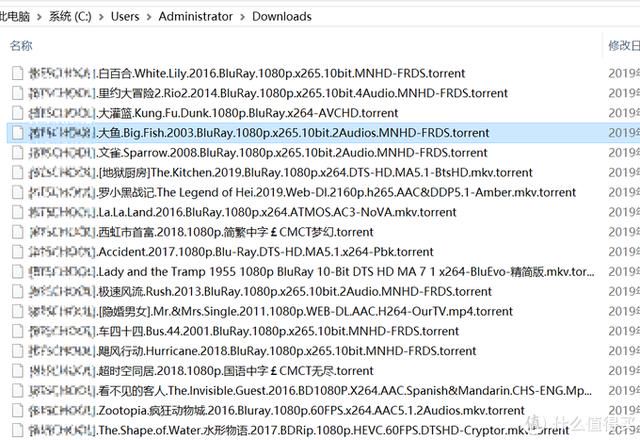Select 罗小黑战记.The Legend of Hei file name
The height and width of the screenshot is (440, 640).
tap(302, 192)
